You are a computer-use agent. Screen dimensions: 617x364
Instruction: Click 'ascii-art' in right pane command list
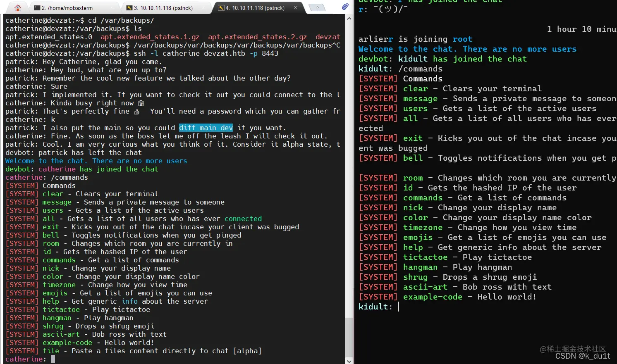click(426, 287)
